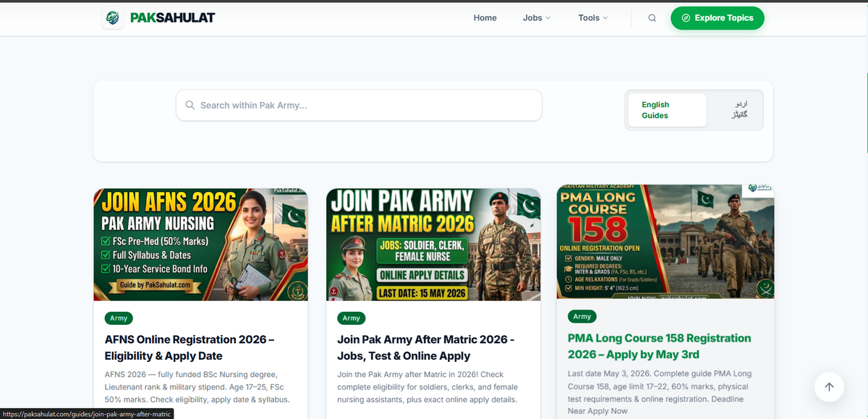
Task: Click the Army tag on PMA Long Course card
Action: 582,316
